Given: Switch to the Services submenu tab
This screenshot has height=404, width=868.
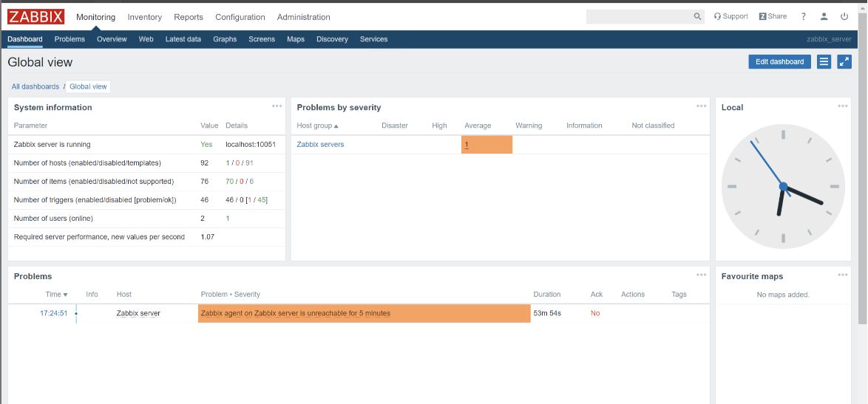Looking at the screenshot, I should (373, 39).
